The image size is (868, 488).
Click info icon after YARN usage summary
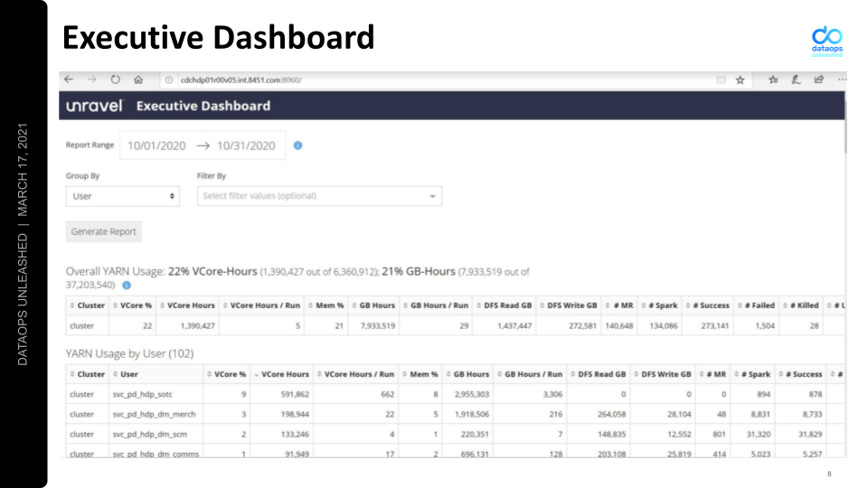127,286
